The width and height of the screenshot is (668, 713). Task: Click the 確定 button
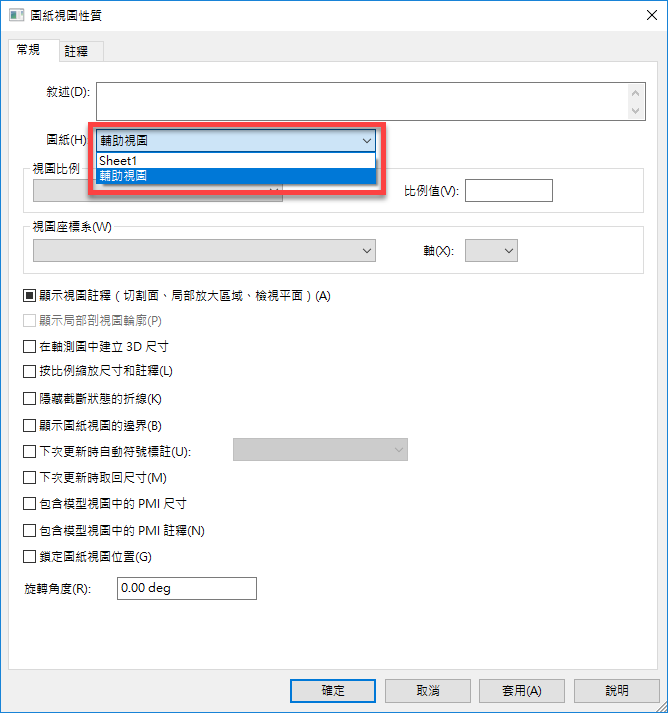coord(333,691)
